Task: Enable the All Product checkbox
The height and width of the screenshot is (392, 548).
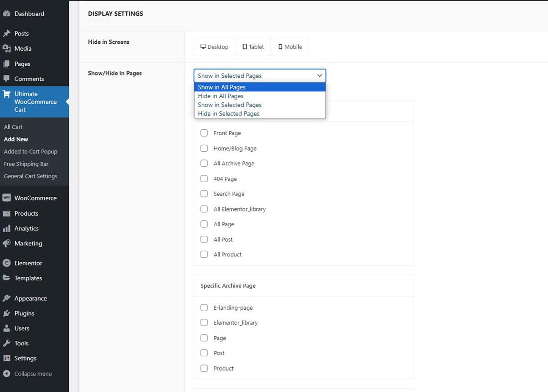Action: tap(204, 254)
